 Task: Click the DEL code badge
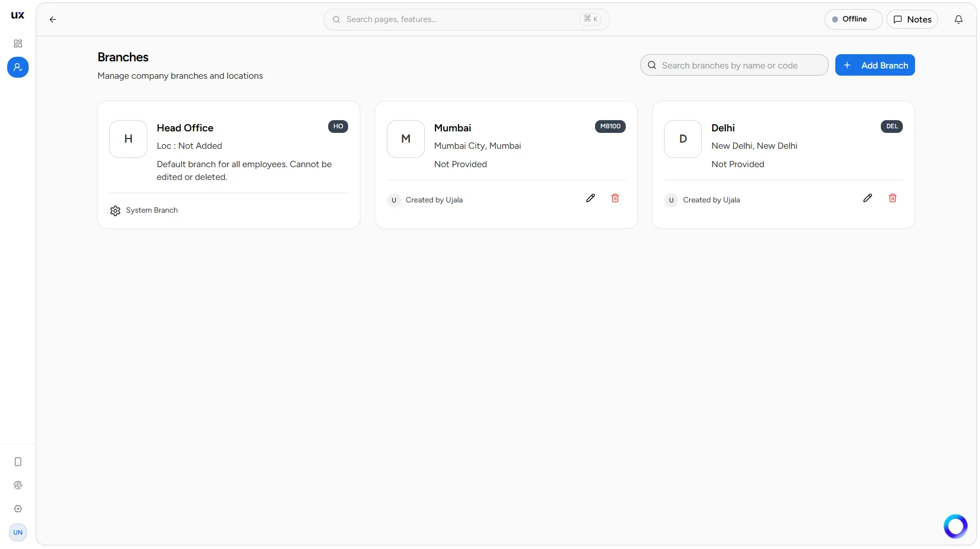pyautogui.click(x=892, y=126)
